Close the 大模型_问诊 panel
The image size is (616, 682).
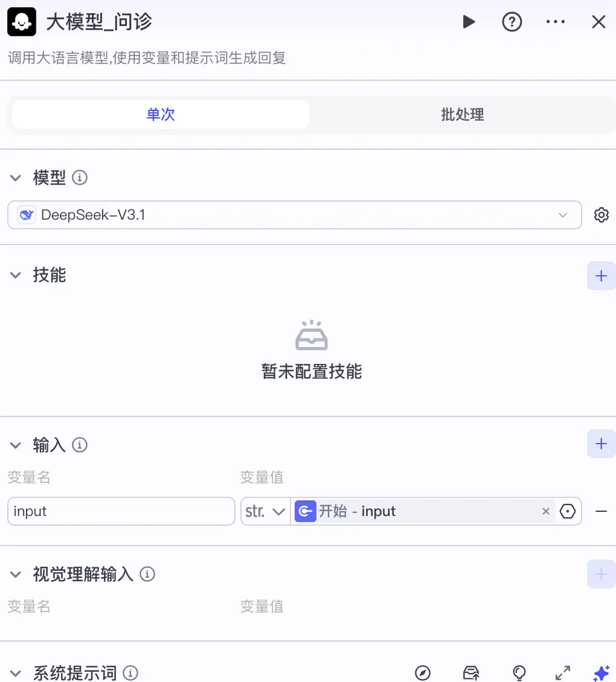click(598, 22)
